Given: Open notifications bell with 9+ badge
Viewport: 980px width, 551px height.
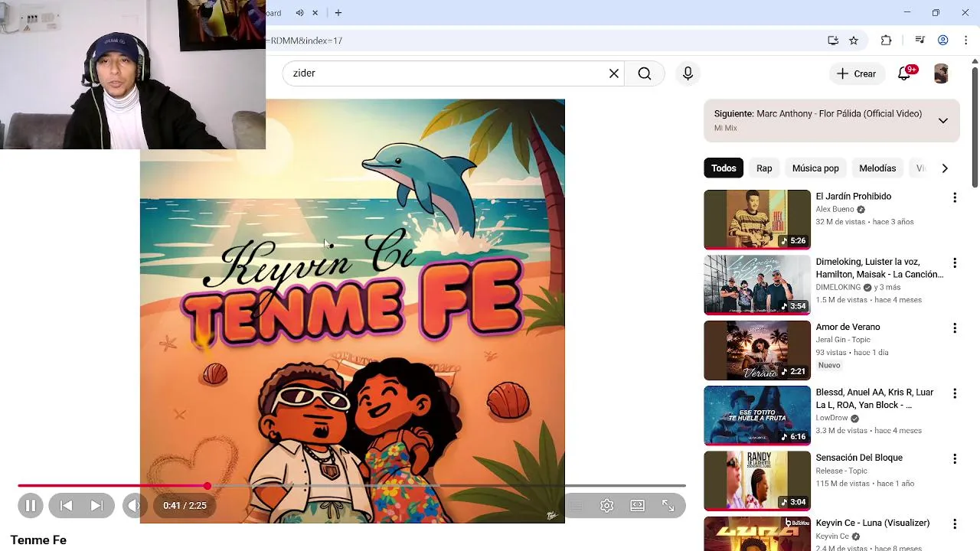Looking at the screenshot, I should tap(905, 73).
